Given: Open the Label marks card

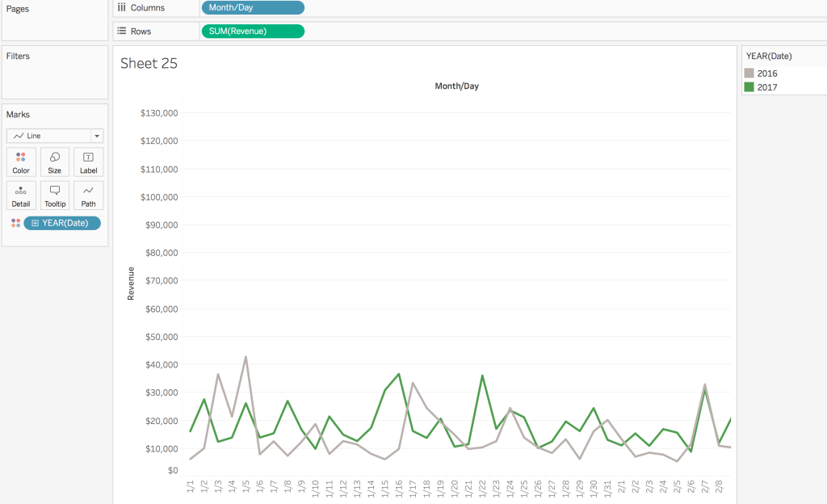Looking at the screenshot, I should point(88,162).
